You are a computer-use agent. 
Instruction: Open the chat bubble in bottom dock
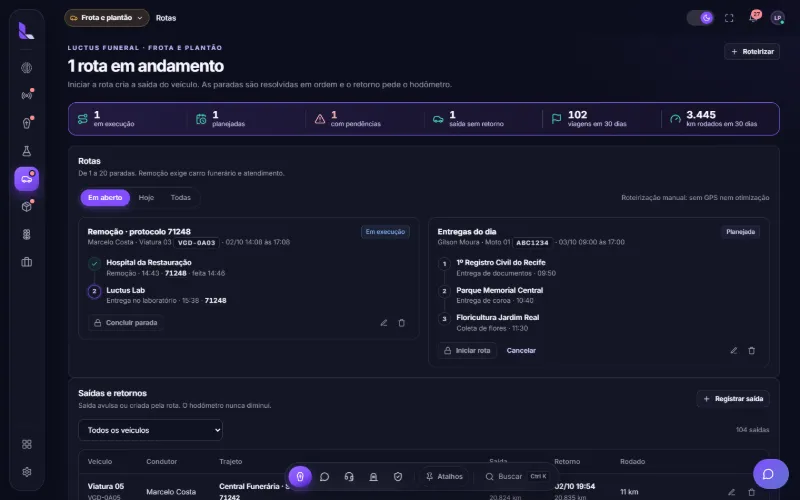tap(324, 477)
